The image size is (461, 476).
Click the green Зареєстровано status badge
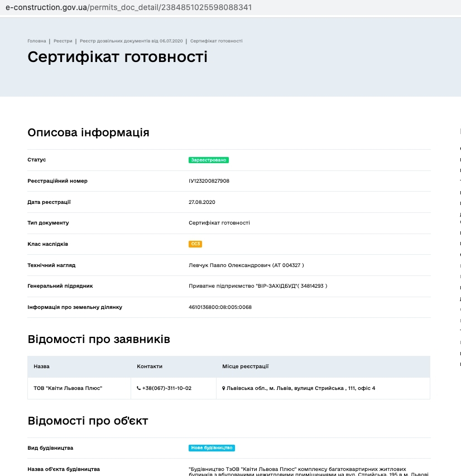click(209, 160)
